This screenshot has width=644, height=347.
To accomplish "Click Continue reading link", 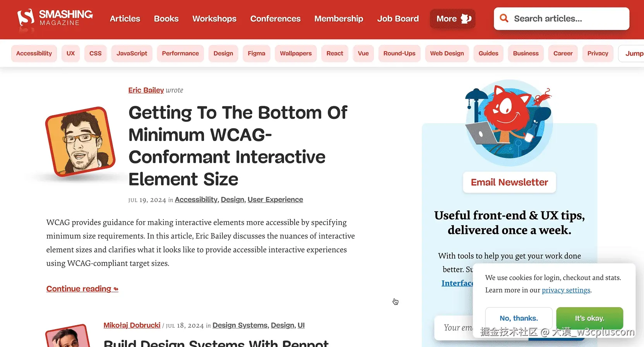I will pos(82,289).
